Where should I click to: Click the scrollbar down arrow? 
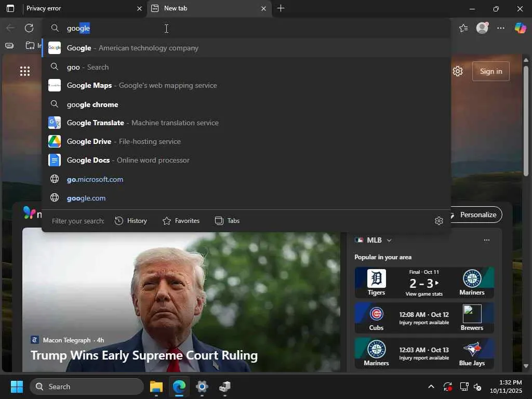tap(526, 366)
